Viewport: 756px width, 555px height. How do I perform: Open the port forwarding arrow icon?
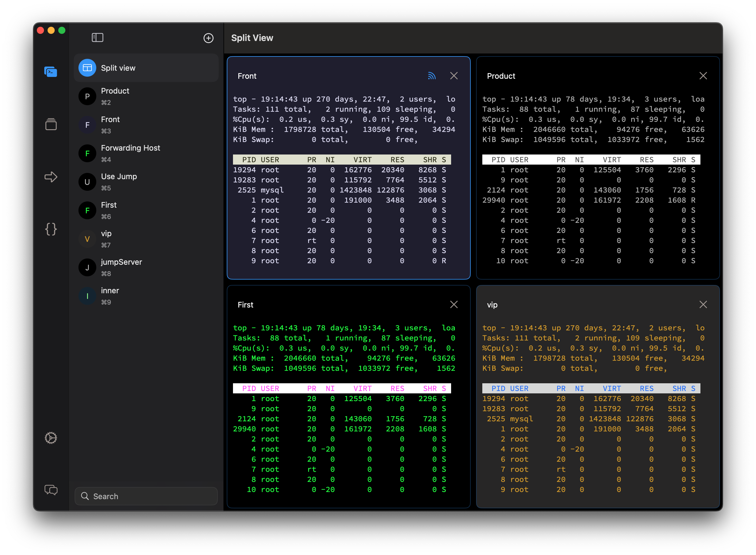pos(51,177)
